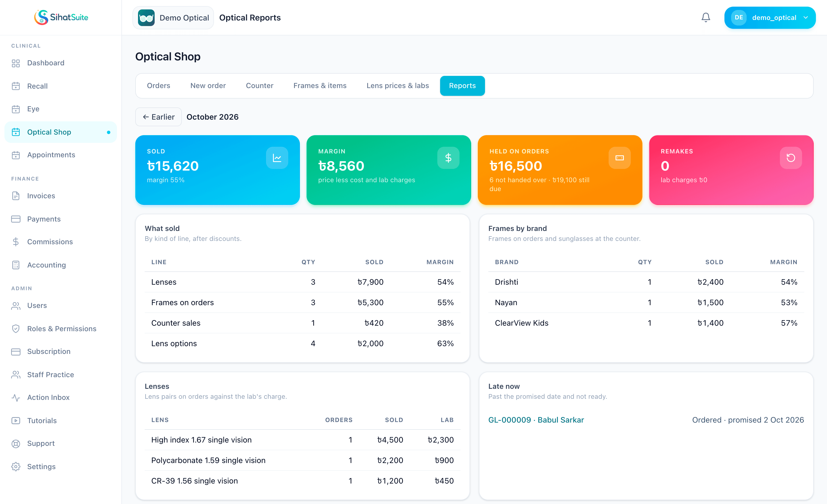Click the Payments card icon
Image resolution: width=827 pixels, height=504 pixels.
click(x=16, y=219)
